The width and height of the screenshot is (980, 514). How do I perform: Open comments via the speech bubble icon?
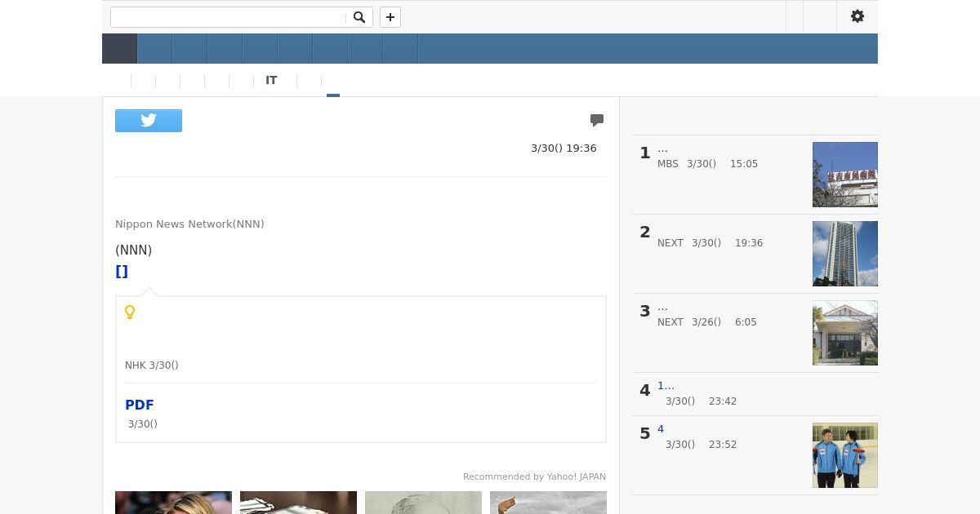tap(597, 120)
